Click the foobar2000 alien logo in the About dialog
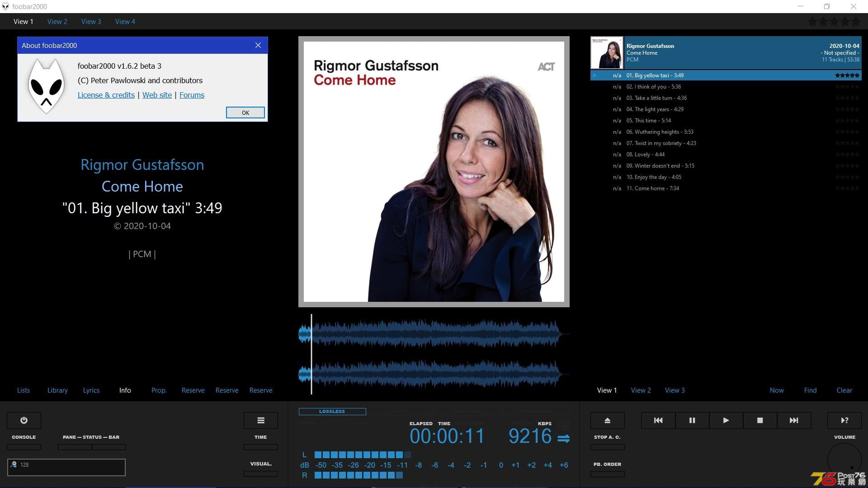The height and width of the screenshot is (488, 868). coord(46,87)
